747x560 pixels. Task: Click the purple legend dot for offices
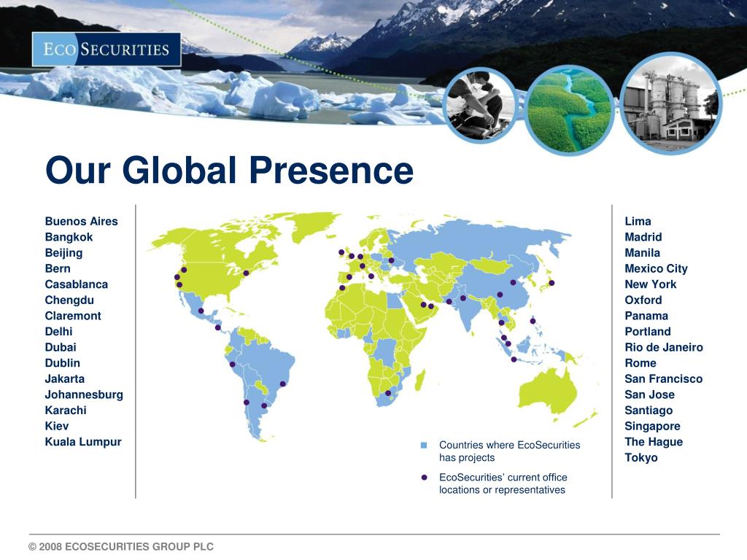point(425,477)
